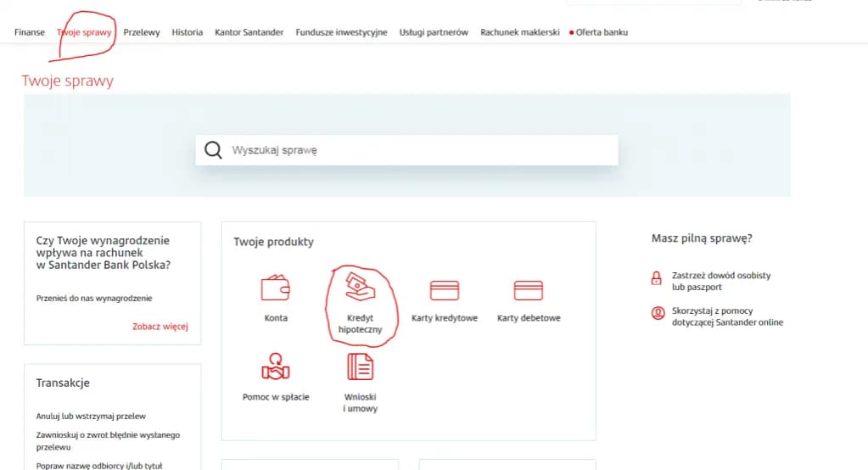This screenshot has width=868, height=470.
Task: Click the Oferta banku menu item
Action: click(x=602, y=32)
